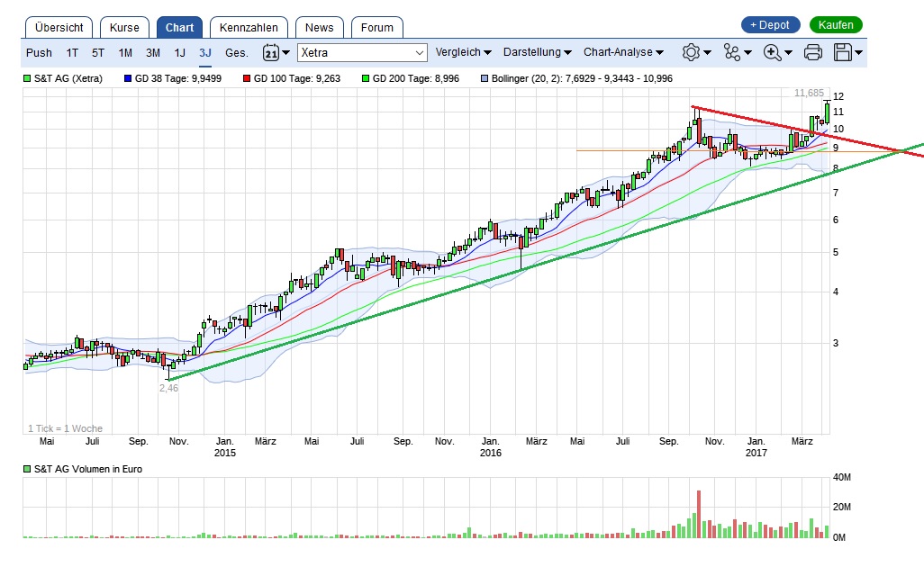Click S&T AG Volumen legend swatch

pyautogui.click(x=27, y=469)
